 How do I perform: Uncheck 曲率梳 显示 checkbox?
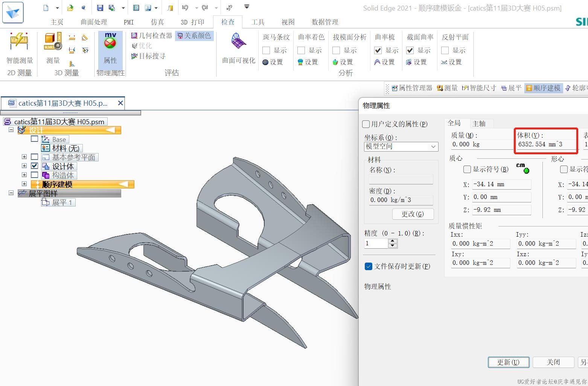pyautogui.click(x=378, y=50)
